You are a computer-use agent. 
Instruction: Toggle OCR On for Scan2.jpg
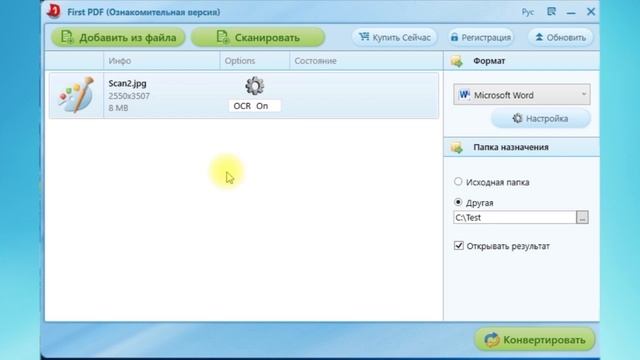click(x=254, y=106)
